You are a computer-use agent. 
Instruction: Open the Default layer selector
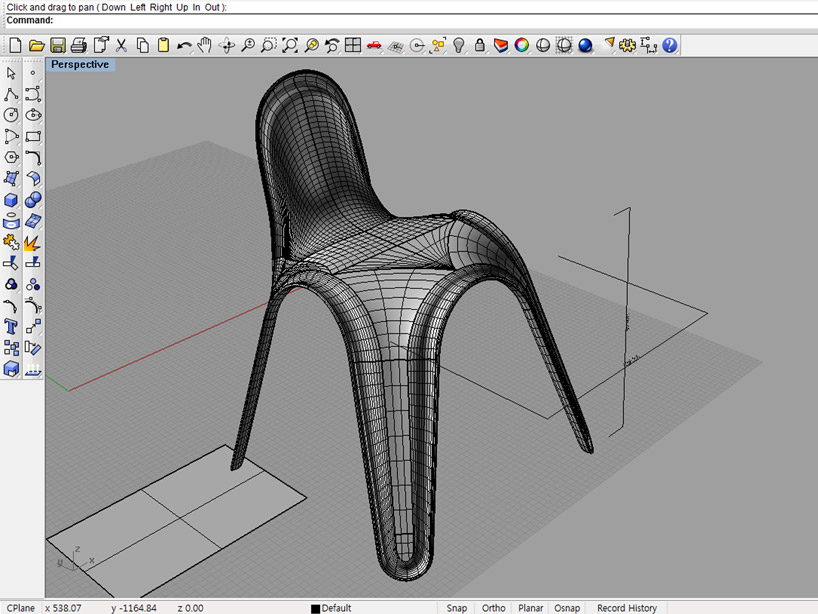coord(336,608)
